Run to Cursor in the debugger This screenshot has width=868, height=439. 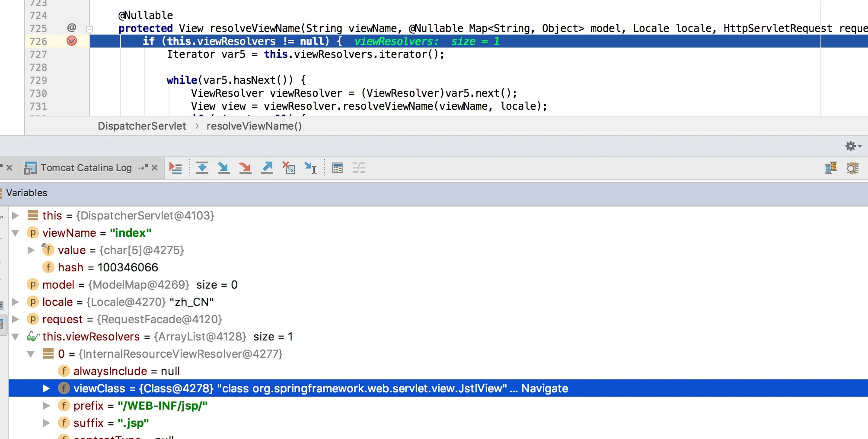point(310,168)
